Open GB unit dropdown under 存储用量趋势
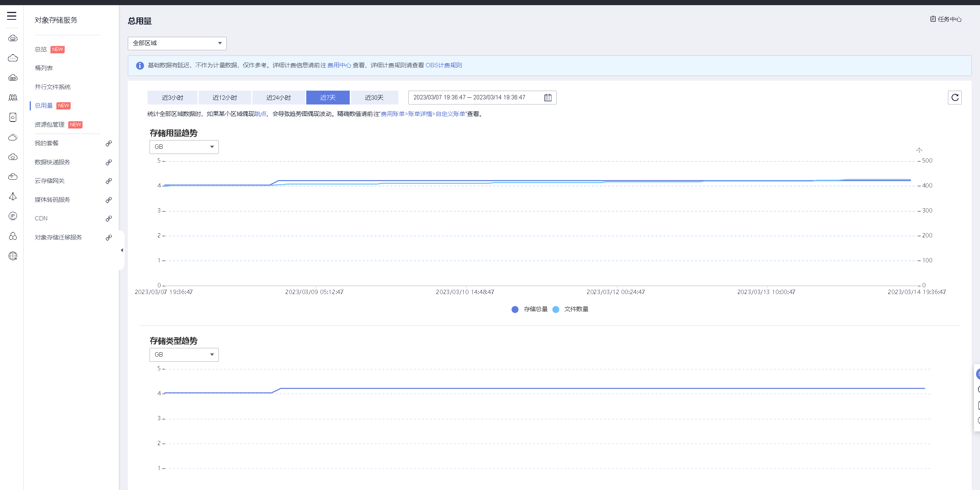980x490 pixels. coord(184,147)
